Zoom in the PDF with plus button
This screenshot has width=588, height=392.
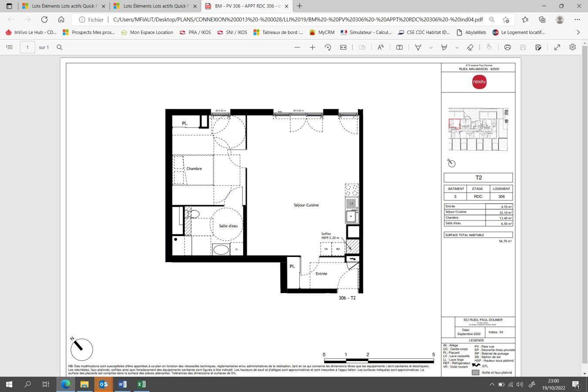click(x=312, y=47)
